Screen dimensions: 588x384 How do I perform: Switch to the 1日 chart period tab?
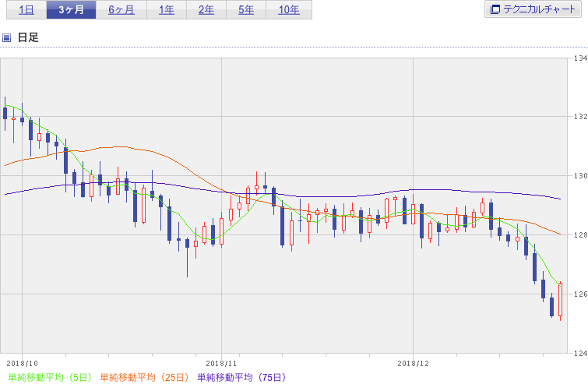click(26, 10)
